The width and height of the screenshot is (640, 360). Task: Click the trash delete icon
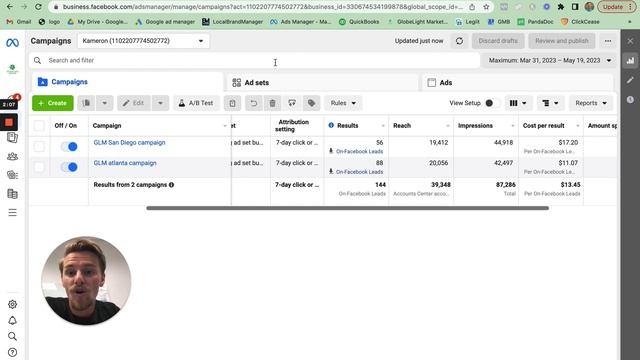(272, 103)
